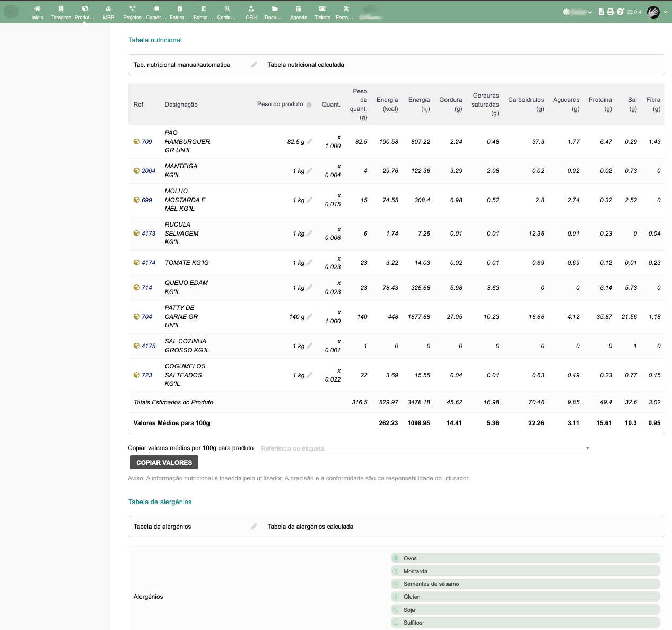The height and width of the screenshot is (630, 672).
Task: Open the Tickets menu icon
Action: [x=322, y=12]
